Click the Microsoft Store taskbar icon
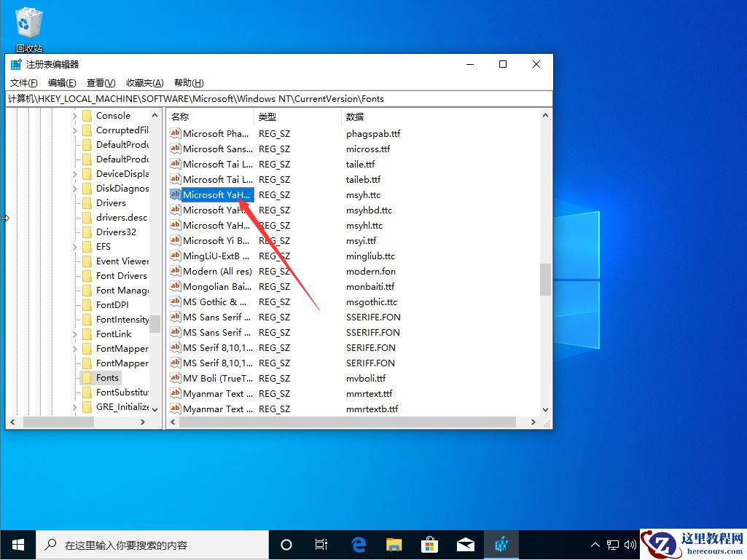 [x=430, y=544]
